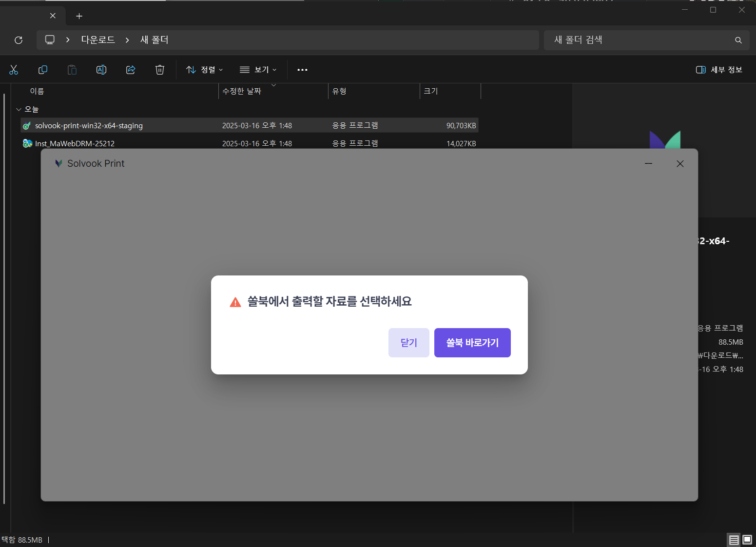Click the red warning triangle icon
Image resolution: width=756 pixels, height=547 pixels.
tap(235, 302)
